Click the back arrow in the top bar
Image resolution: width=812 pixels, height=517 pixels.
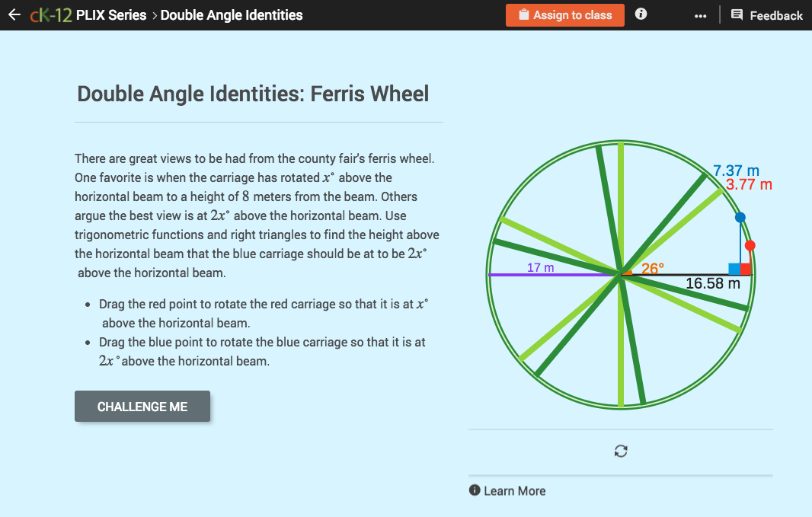tap(14, 14)
